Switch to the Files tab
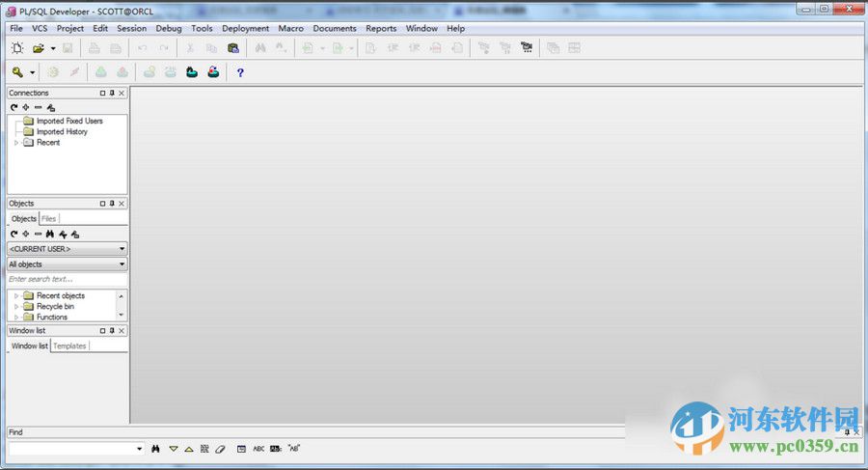Image resolution: width=868 pixels, height=470 pixels. tap(49, 219)
